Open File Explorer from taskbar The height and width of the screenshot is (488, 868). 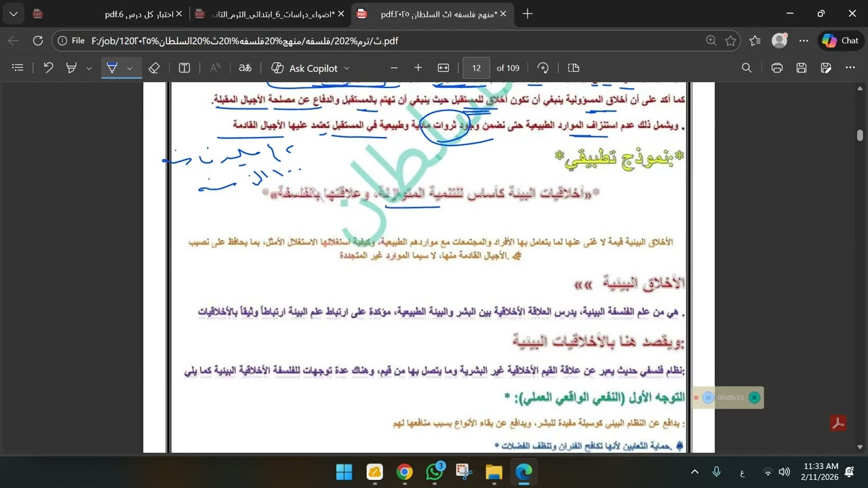coord(494,472)
